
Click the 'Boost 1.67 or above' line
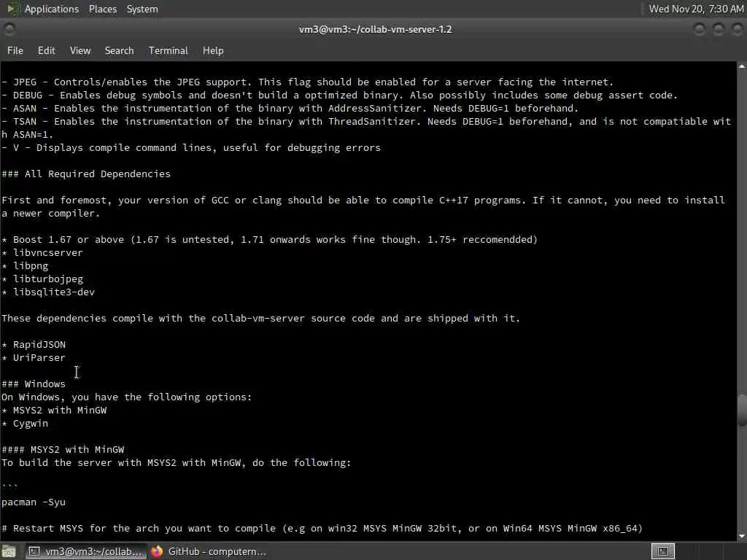269,239
